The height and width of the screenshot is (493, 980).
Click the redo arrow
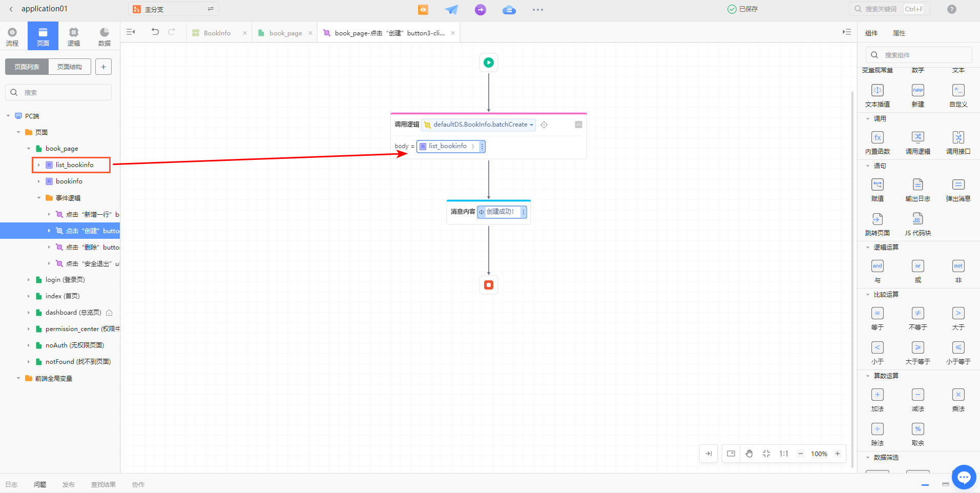point(172,32)
